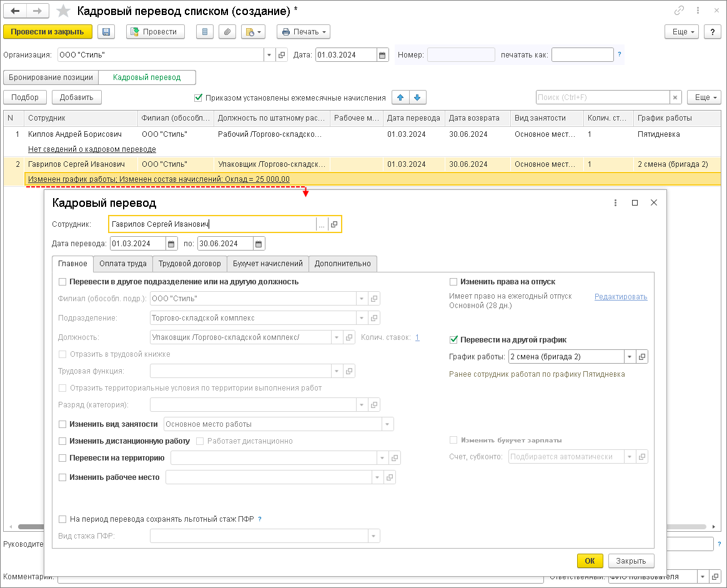Screen dimensions: 727x588
Task: Check 'Изменить вид занятости' option
Action: coord(62,424)
